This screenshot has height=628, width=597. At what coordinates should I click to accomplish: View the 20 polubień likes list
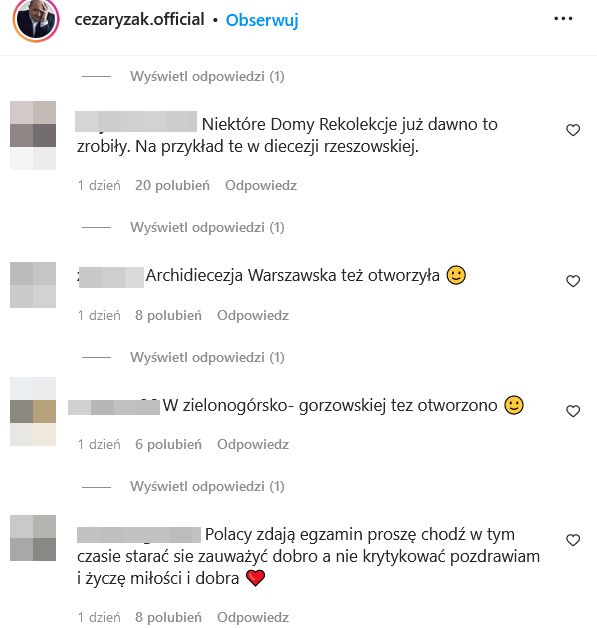(172, 185)
